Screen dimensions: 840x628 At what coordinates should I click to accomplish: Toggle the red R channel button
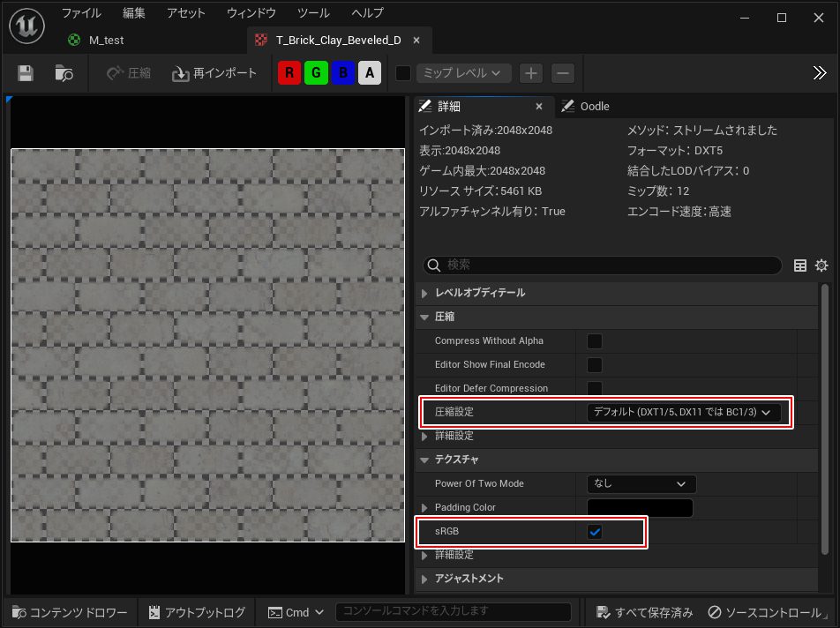pos(289,73)
